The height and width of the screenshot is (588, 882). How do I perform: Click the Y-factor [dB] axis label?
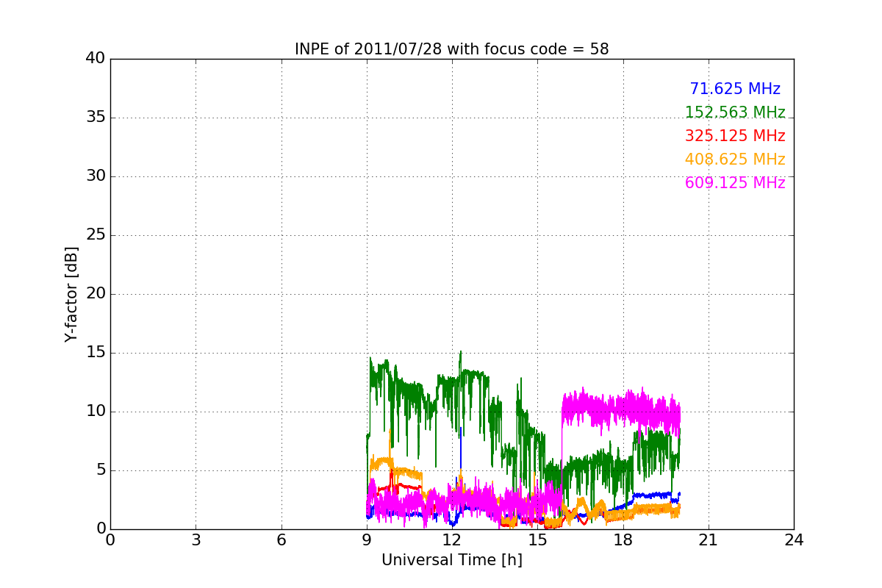tap(71, 294)
